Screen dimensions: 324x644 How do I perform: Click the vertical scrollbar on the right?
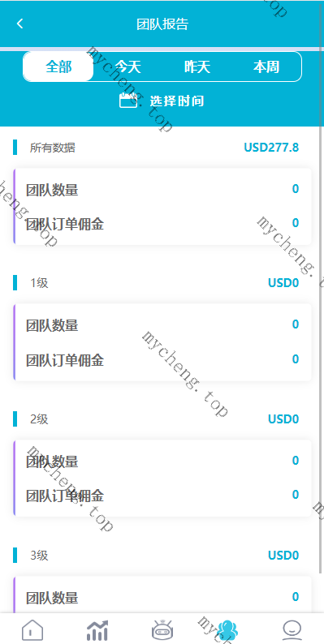321,287
